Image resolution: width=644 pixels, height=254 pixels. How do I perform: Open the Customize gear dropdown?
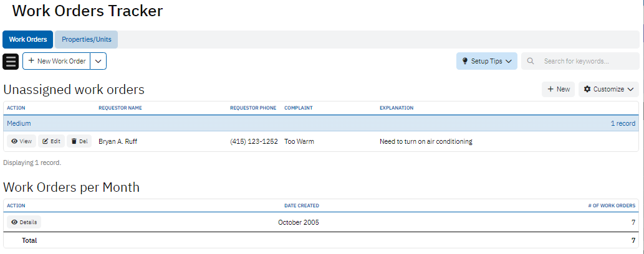click(x=608, y=89)
